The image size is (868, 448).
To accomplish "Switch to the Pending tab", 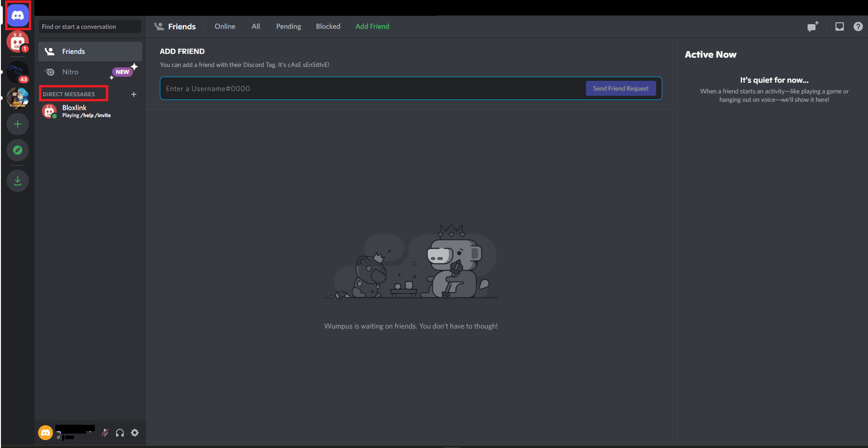I will [x=289, y=26].
